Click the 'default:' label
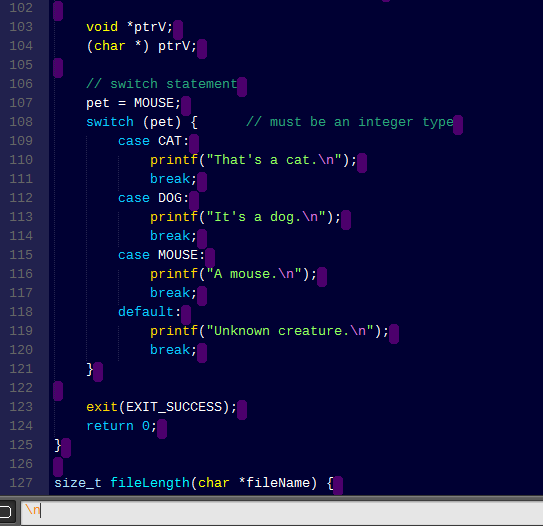 (x=149, y=312)
